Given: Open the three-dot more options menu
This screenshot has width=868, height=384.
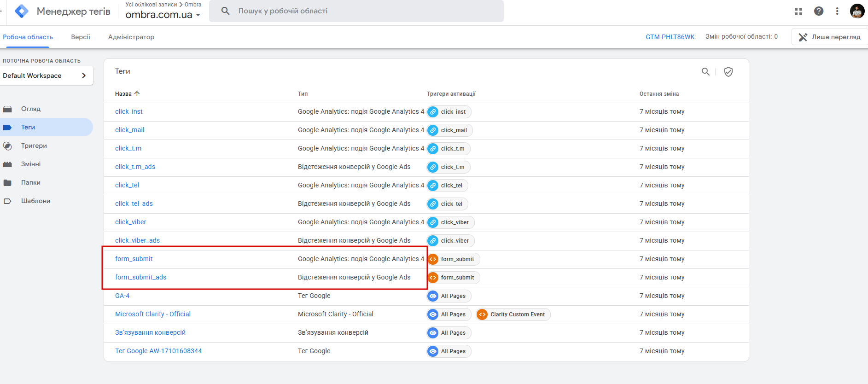Looking at the screenshot, I should click(x=837, y=11).
